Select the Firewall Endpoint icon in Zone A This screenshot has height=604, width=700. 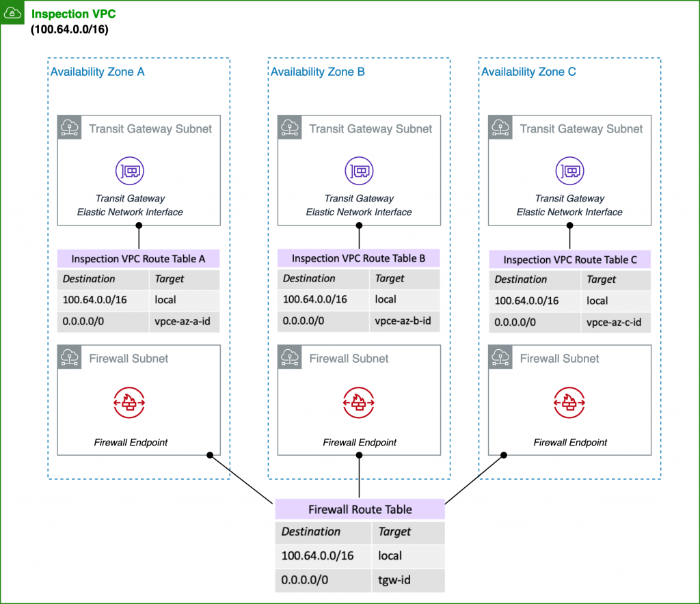point(130,402)
